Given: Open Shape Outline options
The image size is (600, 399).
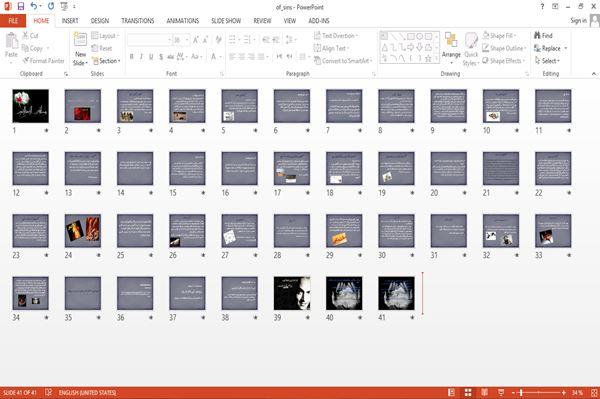Looking at the screenshot, I should click(504, 48).
